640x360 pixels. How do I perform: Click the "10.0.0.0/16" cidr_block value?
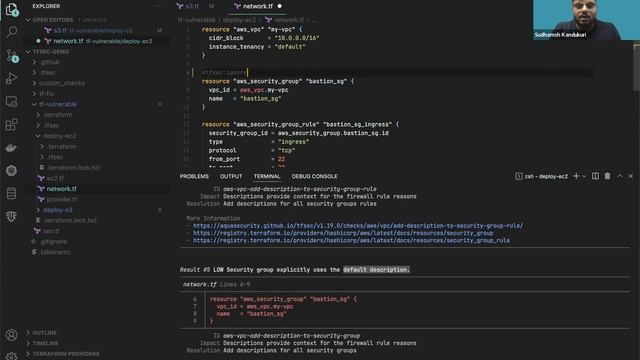[x=297, y=38]
